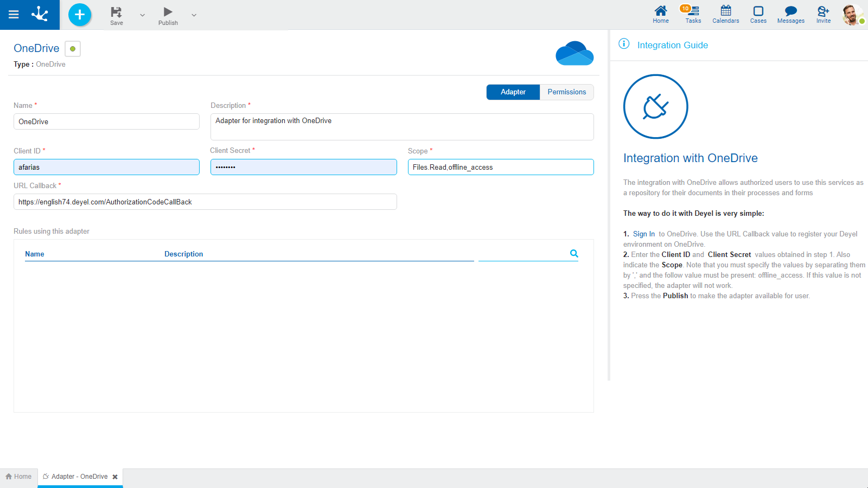Open the hamburger main menu
The image size is (868, 488).
pos(14,15)
